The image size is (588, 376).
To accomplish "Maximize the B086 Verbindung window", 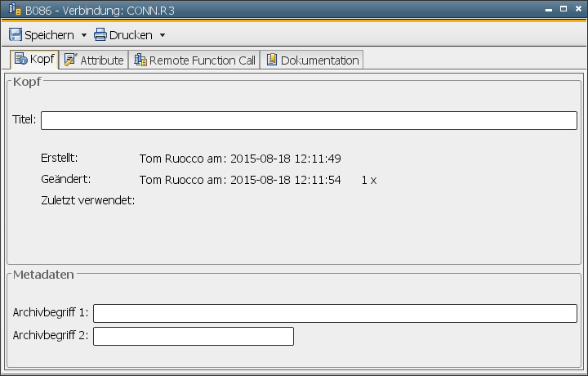I will (x=563, y=9).
